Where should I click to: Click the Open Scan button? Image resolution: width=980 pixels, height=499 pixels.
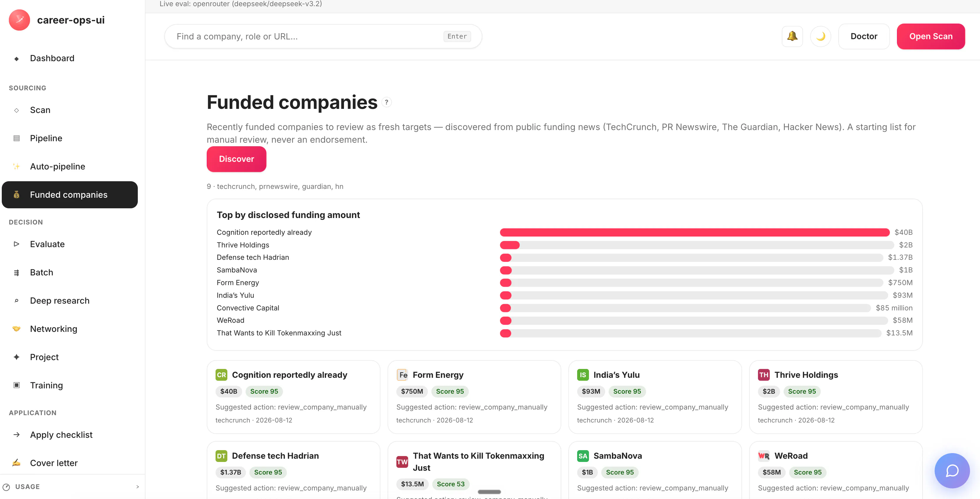[x=931, y=36]
